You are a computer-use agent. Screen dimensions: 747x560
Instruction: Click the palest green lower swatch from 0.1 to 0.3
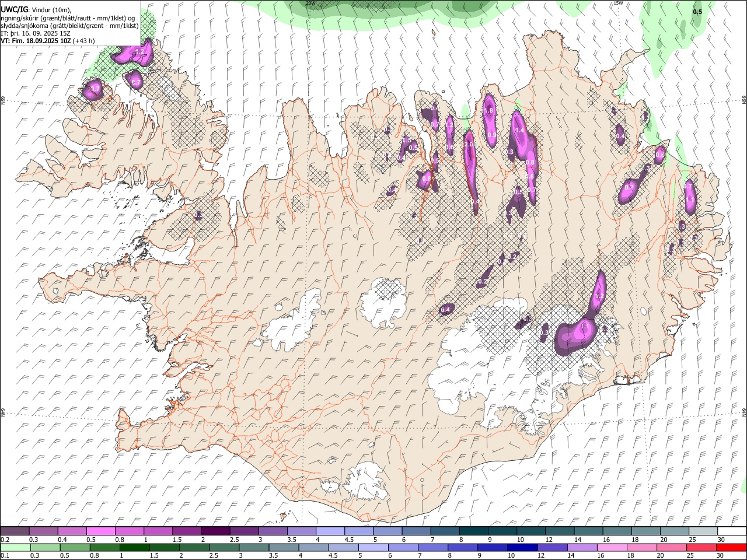click(x=15, y=547)
